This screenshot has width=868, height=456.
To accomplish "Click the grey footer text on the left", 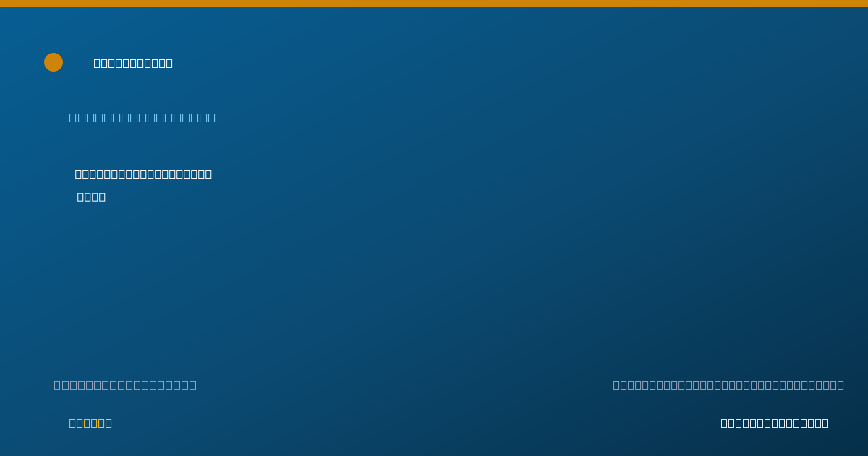I will pos(125,385).
